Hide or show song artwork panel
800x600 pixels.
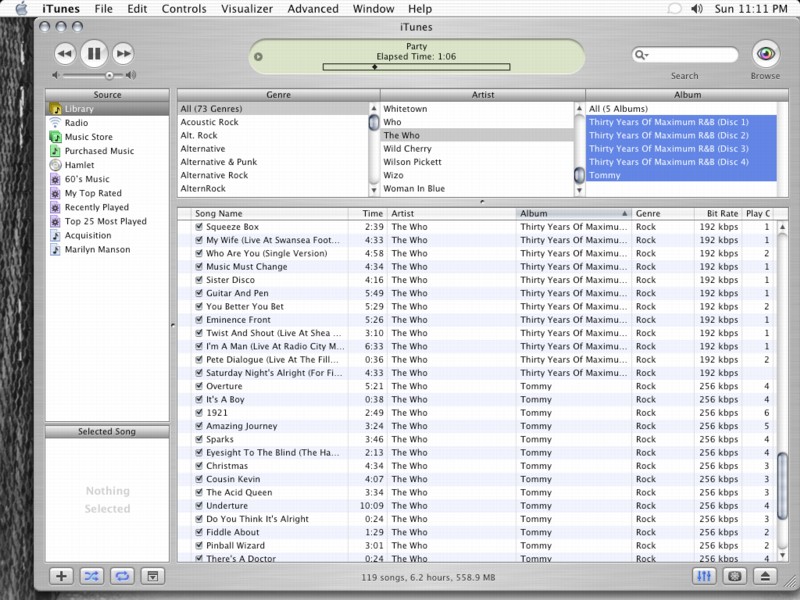tap(152, 576)
